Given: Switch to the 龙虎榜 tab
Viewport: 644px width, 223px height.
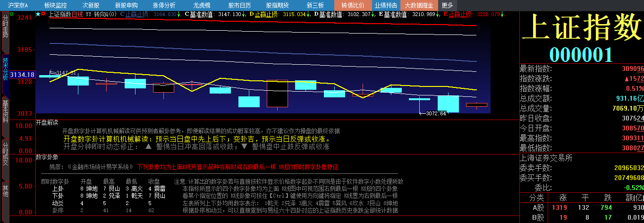Looking at the screenshot, I should tap(203, 5).
